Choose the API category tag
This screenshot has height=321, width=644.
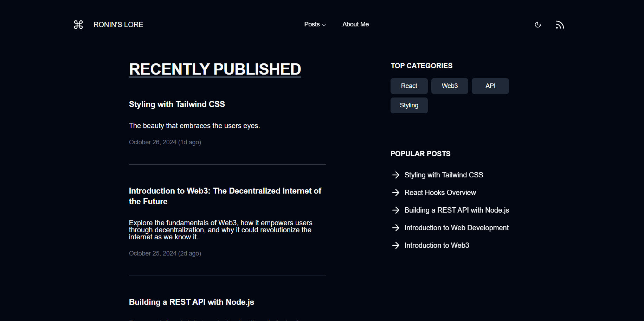490,86
